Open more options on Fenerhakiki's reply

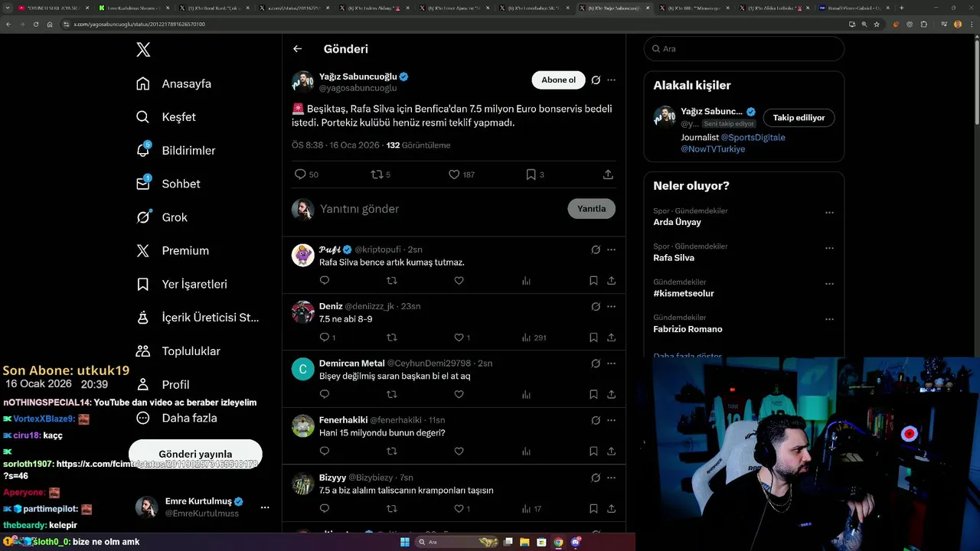(x=611, y=420)
